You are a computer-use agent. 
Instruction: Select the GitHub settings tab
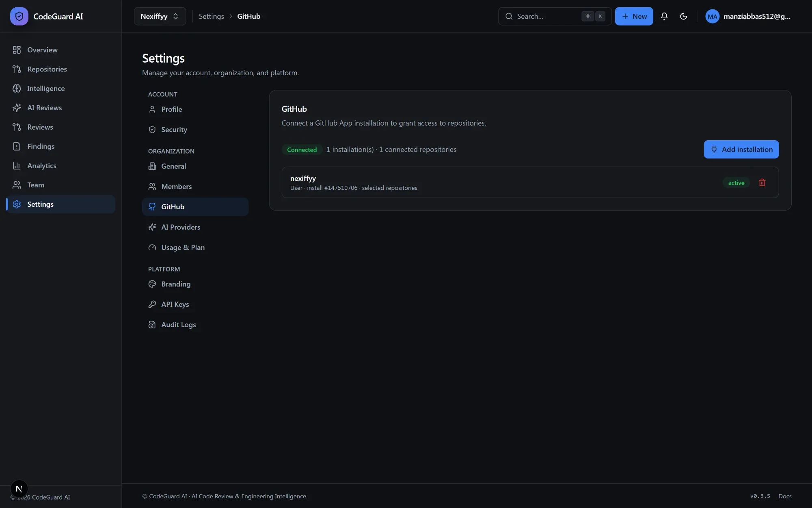click(195, 207)
